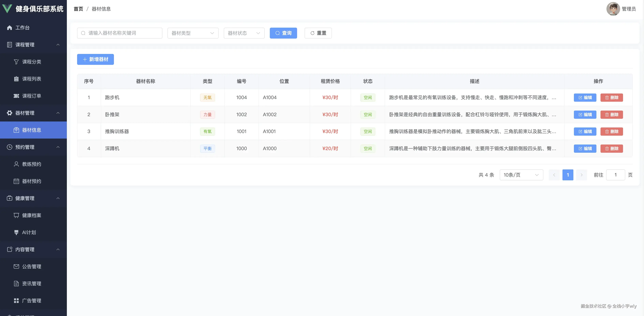Screen dimensions: 644x316
Task: Click the 器材预约 calendar icon
Action: pos(16,181)
